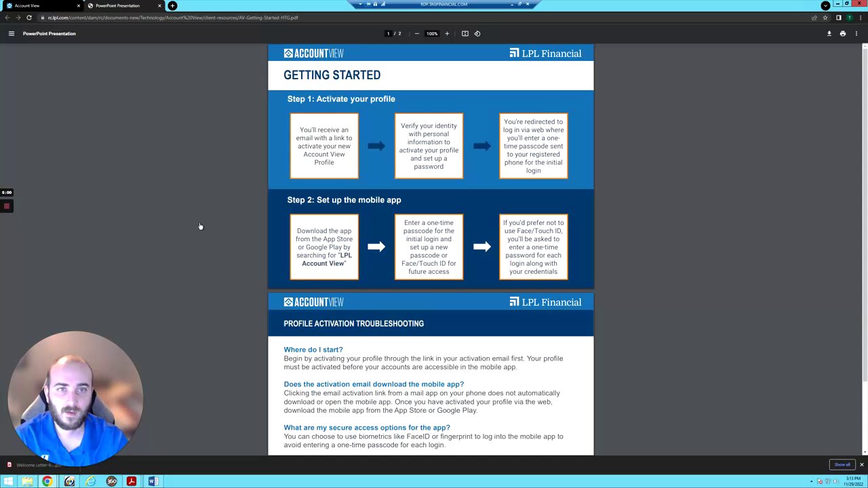Bookmark this page with the star
Screen dimensions: 868x488
pyautogui.click(x=825, y=18)
